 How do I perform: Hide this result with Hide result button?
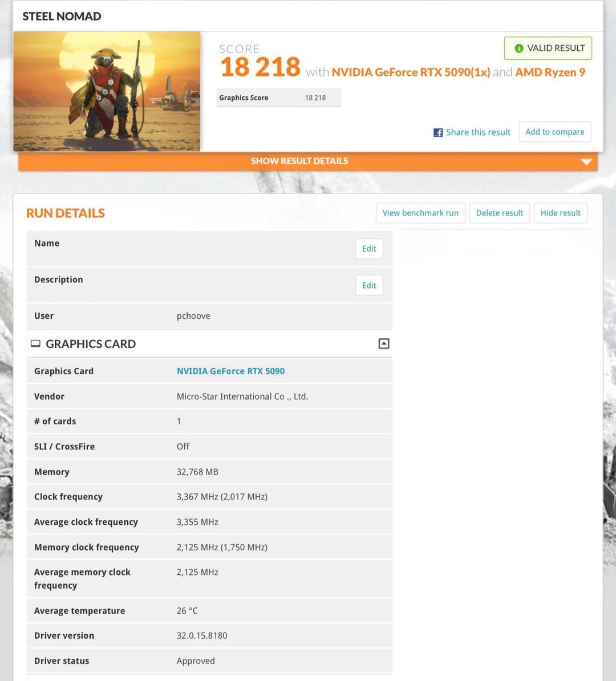560,213
